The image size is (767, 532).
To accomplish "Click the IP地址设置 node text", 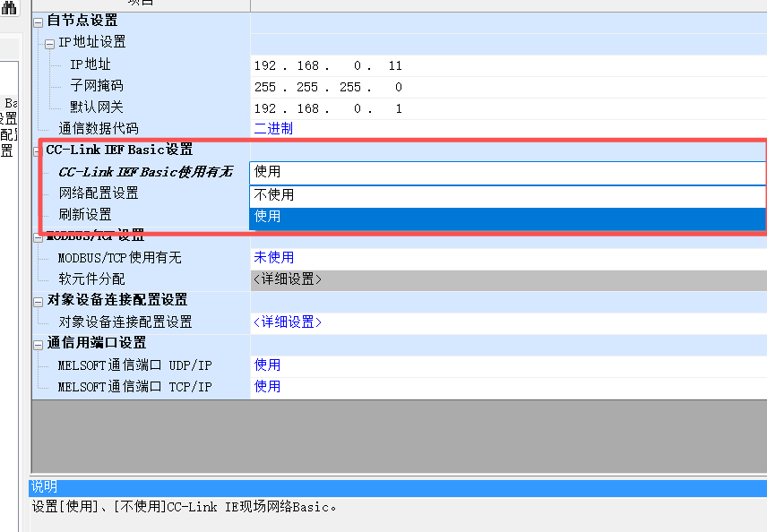I will tap(92, 42).
